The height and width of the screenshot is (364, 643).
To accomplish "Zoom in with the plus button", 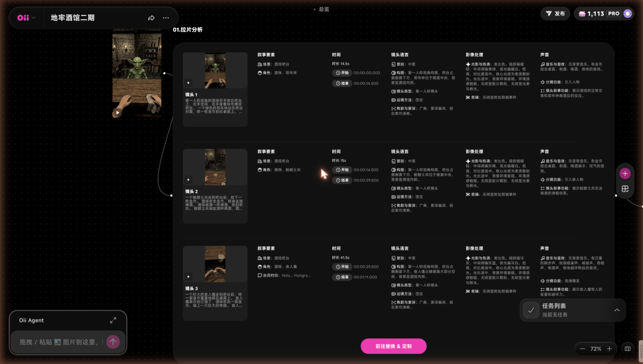I will click(x=610, y=349).
